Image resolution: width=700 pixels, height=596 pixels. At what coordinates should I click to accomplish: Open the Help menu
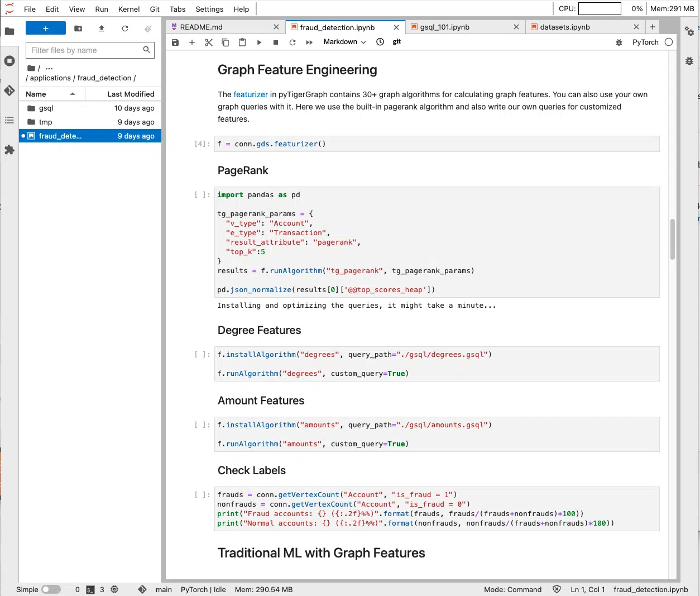tap(241, 9)
